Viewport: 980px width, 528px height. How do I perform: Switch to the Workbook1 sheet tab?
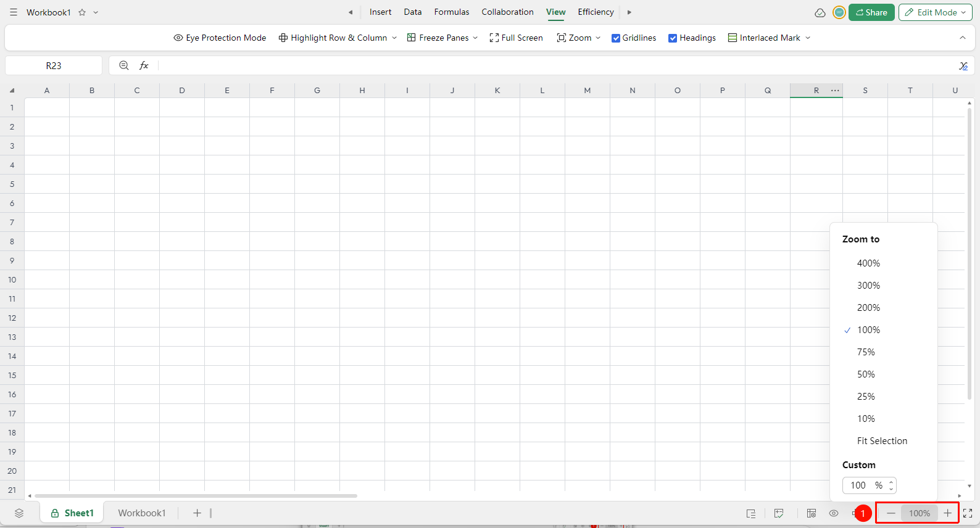pyautogui.click(x=142, y=513)
